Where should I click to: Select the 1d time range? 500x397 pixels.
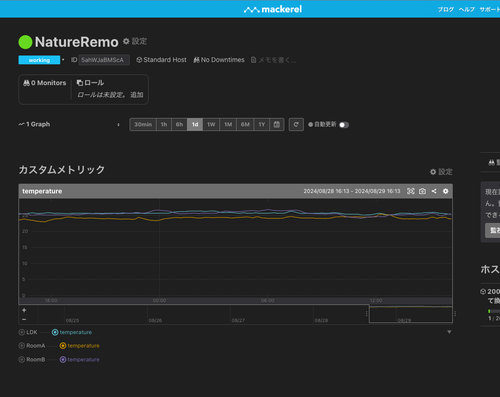[x=195, y=124]
